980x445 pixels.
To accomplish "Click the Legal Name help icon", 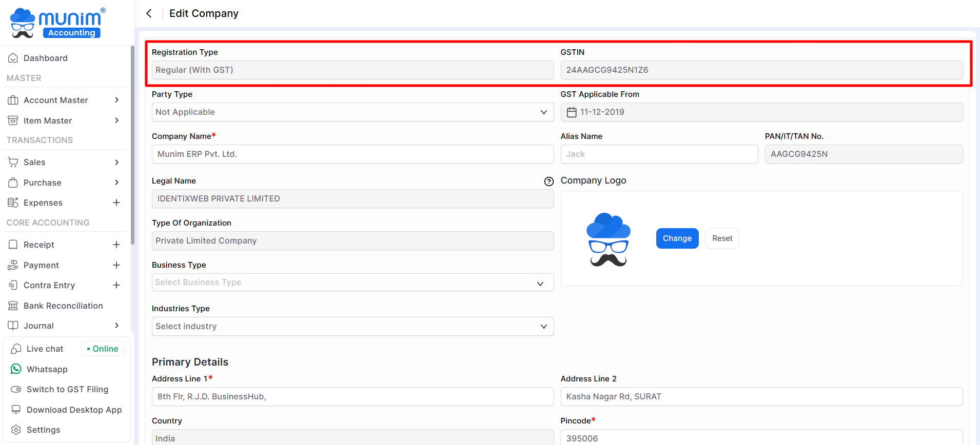I will tap(548, 181).
